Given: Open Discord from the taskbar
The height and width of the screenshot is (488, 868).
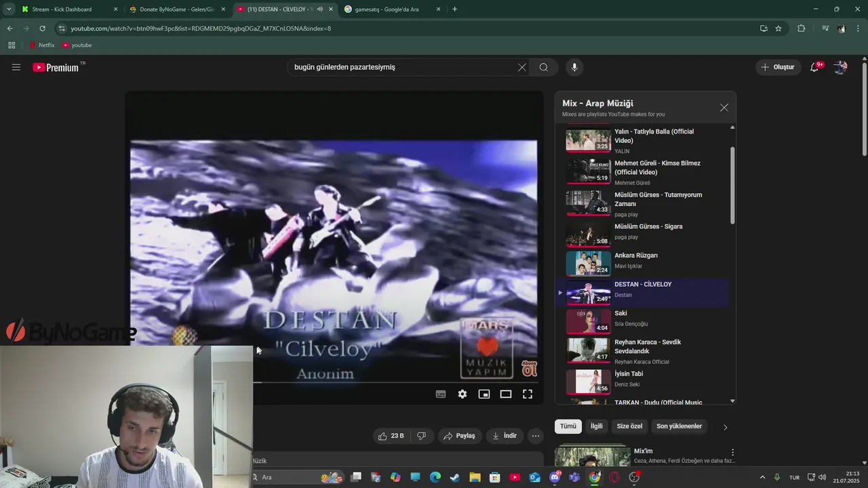Looking at the screenshot, I should point(555,477).
